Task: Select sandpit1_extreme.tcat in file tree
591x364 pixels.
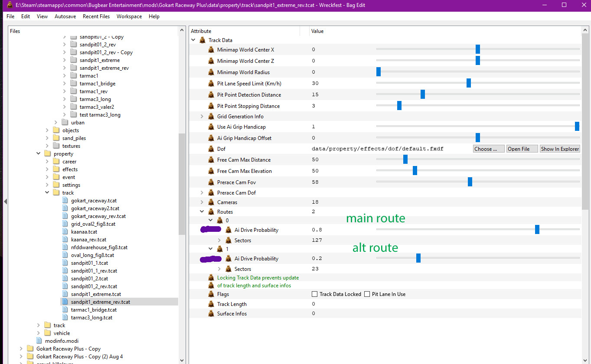Action: pos(96,294)
